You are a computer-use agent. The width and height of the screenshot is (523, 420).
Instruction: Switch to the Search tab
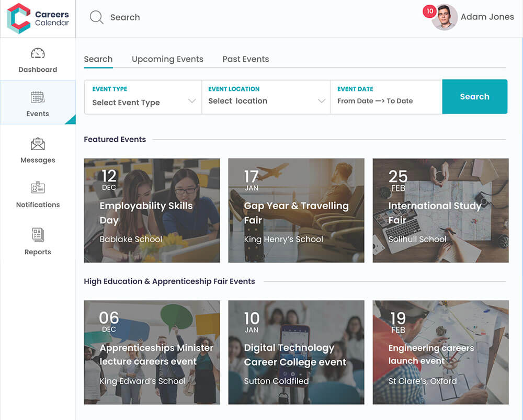(98, 59)
